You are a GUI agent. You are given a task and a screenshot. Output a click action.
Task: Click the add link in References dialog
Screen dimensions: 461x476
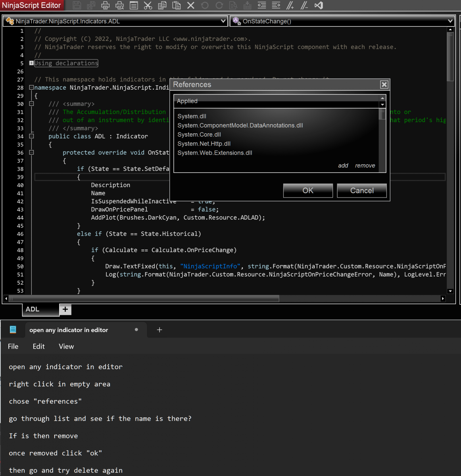point(343,165)
